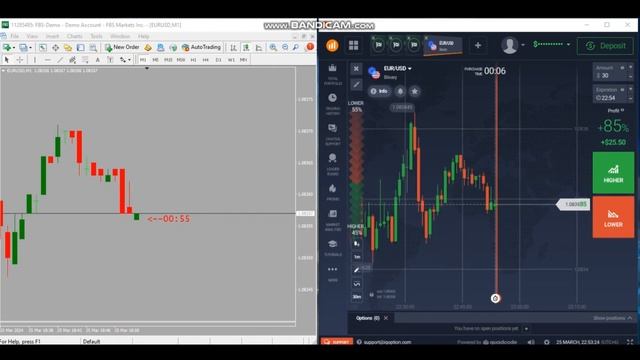This screenshot has width=640, height=360.
Task: Switch MetaTrader chart to W1 timeframe
Action: 231,60
